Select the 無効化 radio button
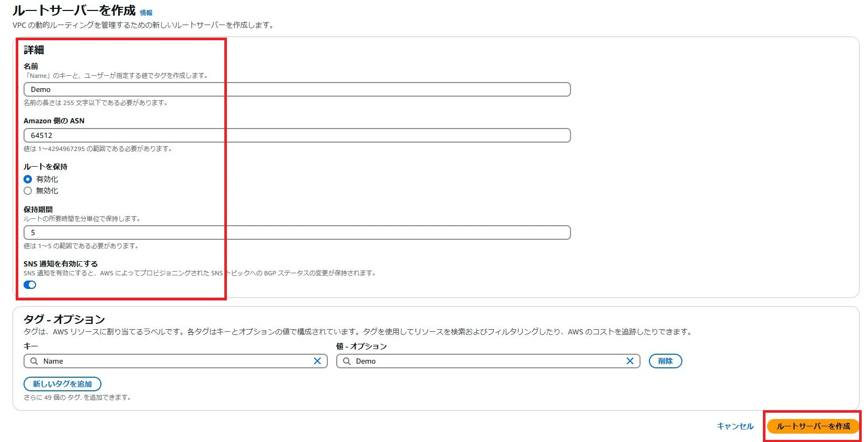Screen dimensions: 868x442 (28, 191)
